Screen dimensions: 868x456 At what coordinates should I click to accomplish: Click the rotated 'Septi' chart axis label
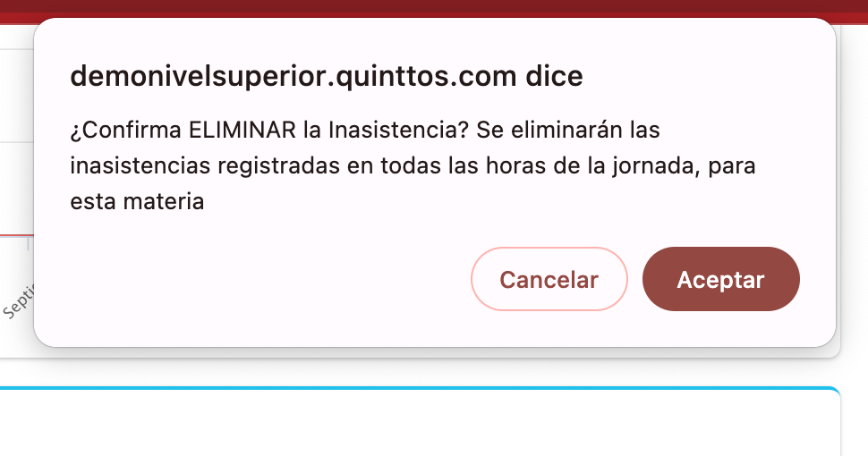tap(18, 301)
